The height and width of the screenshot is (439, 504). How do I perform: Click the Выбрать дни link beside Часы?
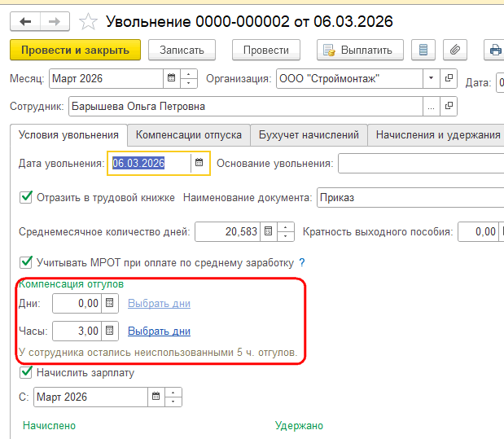coord(159,331)
